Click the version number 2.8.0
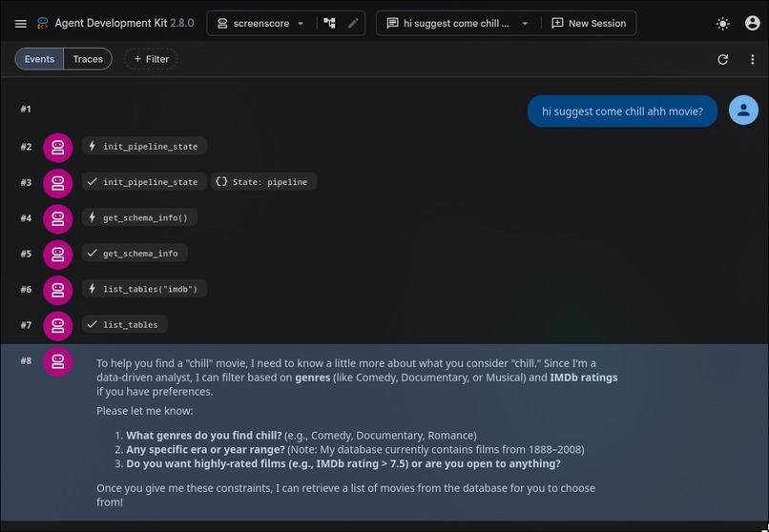769x532 pixels. tap(182, 23)
